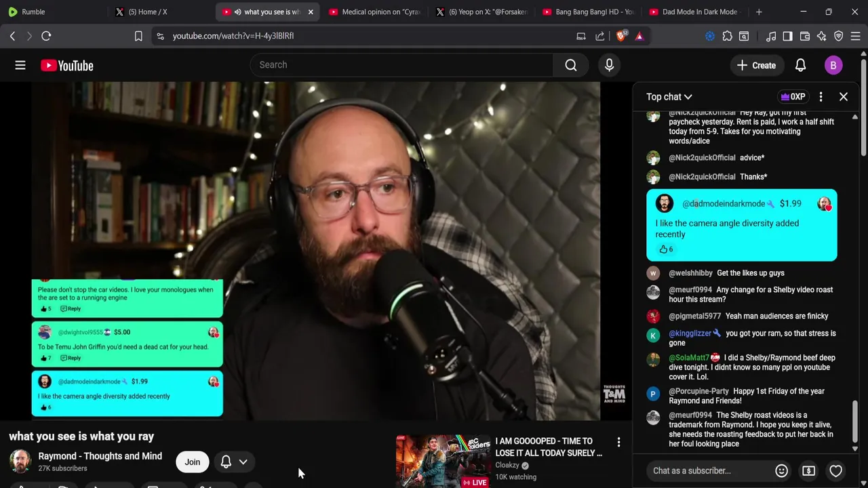Like the camera angle diversity Super Chat

point(666,249)
